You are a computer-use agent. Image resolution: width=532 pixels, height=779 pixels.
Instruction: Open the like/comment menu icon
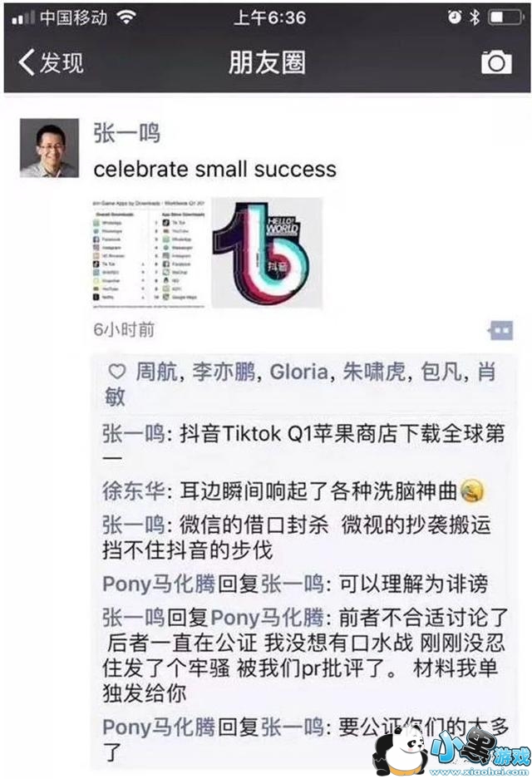[500, 330]
